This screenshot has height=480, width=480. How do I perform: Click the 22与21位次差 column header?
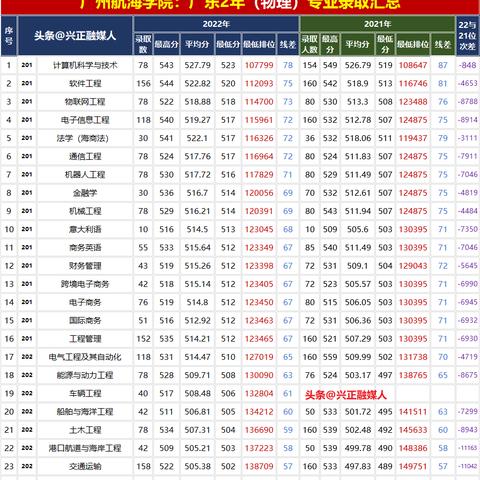click(467, 36)
